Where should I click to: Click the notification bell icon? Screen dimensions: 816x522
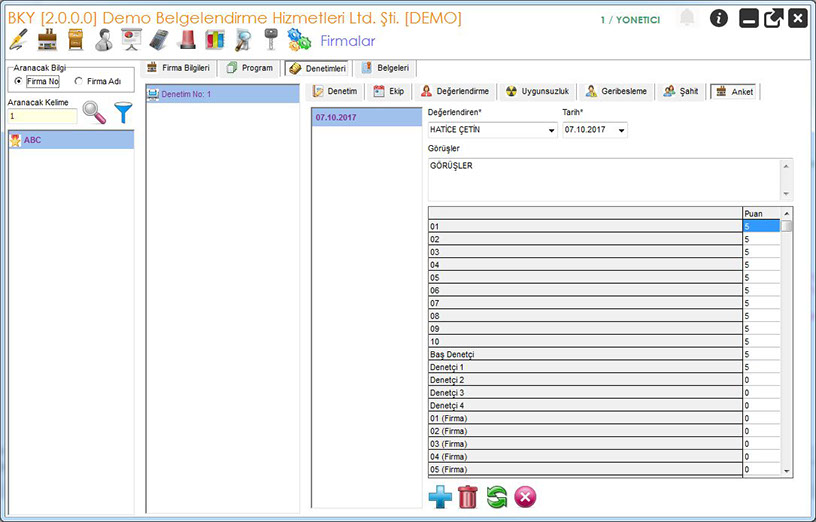pos(687,18)
